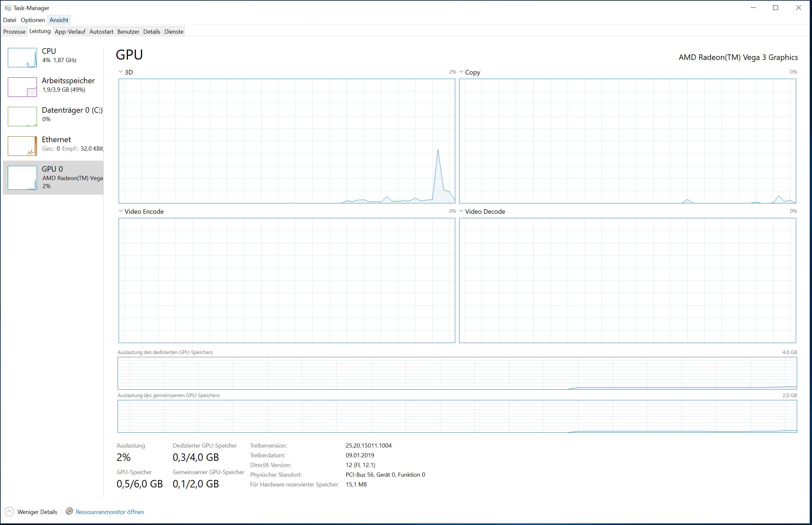Select the CPU graph thumbnail in sidebar
Image resolution: width=812 pixels, height=525 pixels.
coord(22,57)
